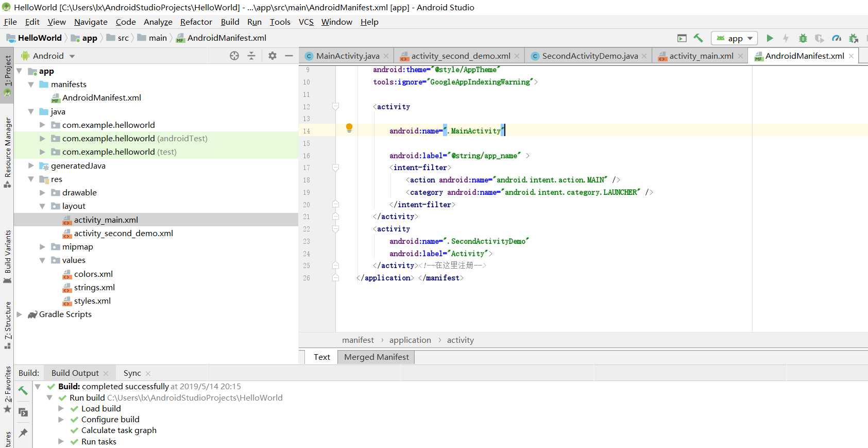Click Apply Changes lightning icon
868x448 pixels.
[786, 38]
